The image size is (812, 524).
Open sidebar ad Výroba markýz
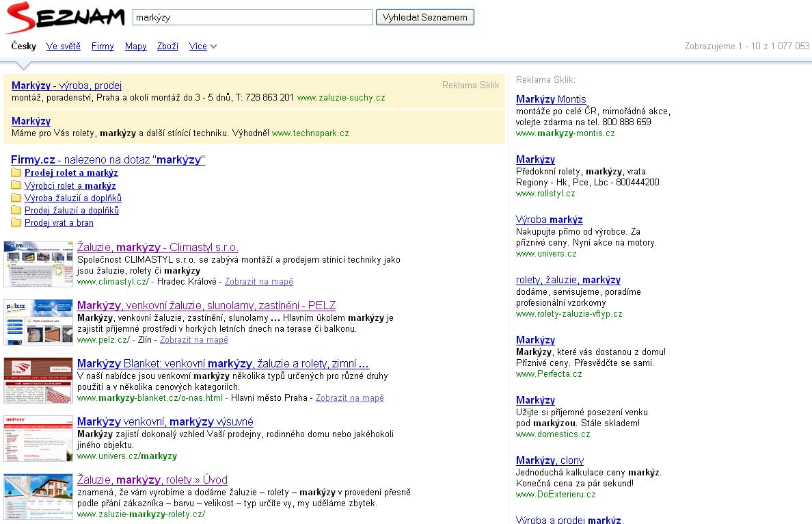(x=550, y=219)
